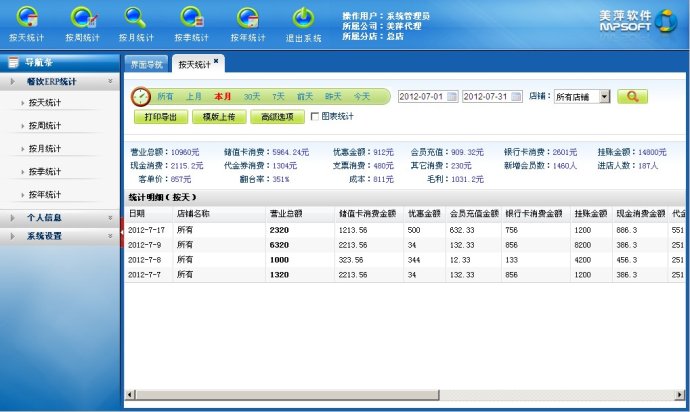The image size is (690, 412).
Task: Open the start date calendar picker icon
Action: click(452, 97)
